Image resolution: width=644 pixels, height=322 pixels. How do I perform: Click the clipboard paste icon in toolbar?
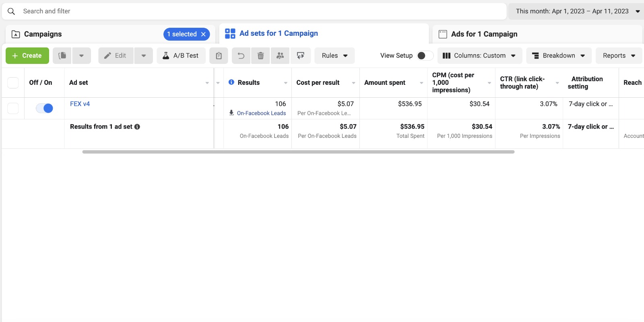pos(219,55)
